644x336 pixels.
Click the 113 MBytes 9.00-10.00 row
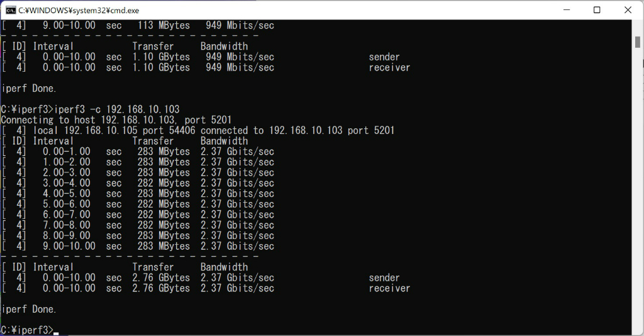(138, 25)
